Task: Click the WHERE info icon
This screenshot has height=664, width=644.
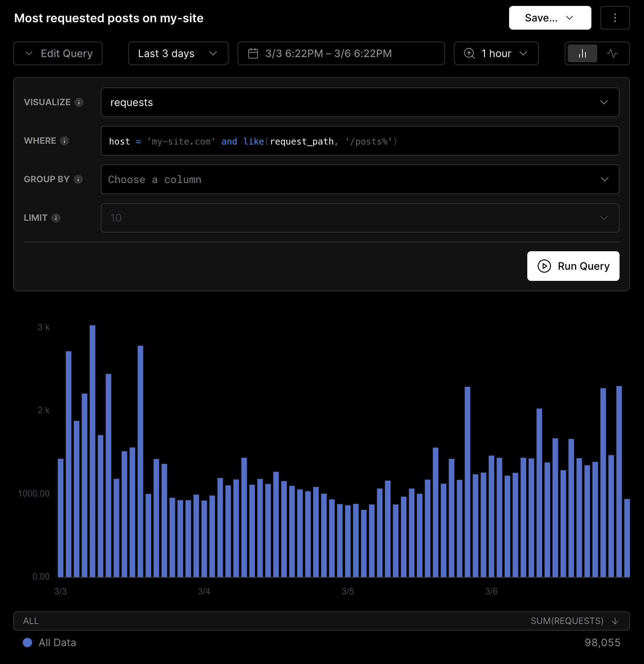Action: 64,141
